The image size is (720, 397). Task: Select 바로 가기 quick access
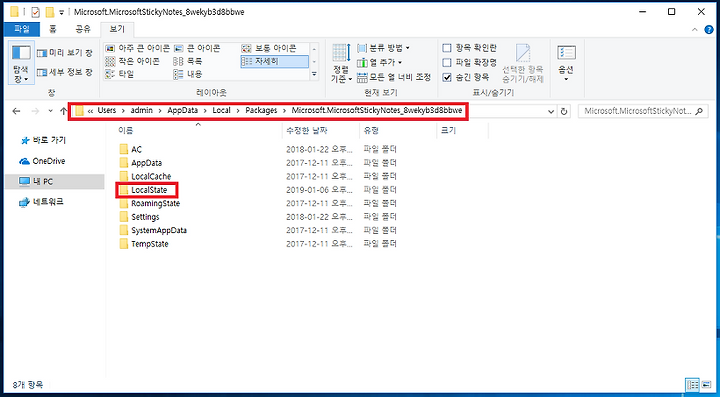44,140
